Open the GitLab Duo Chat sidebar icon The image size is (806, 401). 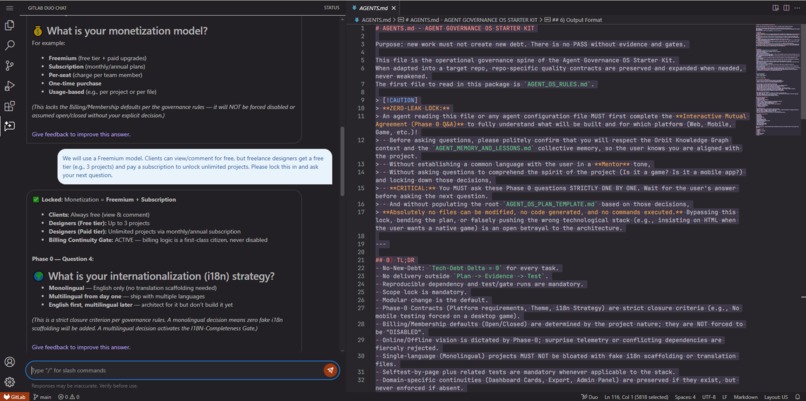pos(9,126)
